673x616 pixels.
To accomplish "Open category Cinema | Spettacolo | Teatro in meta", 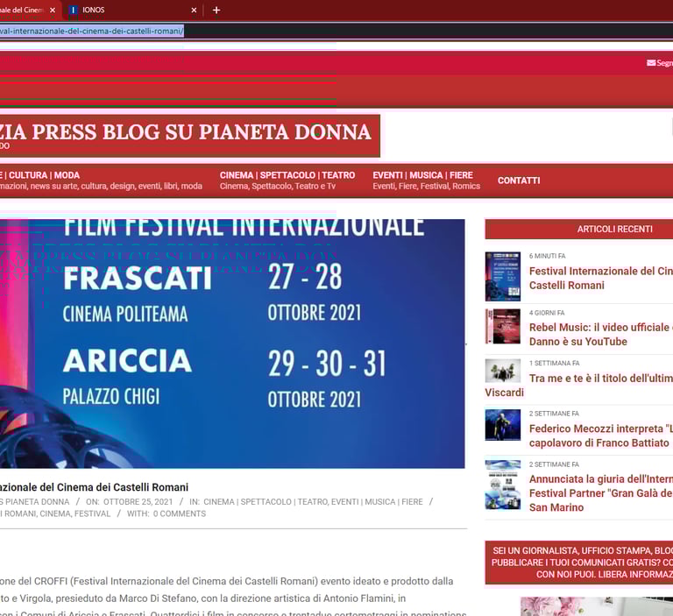I will pos(265,502).
